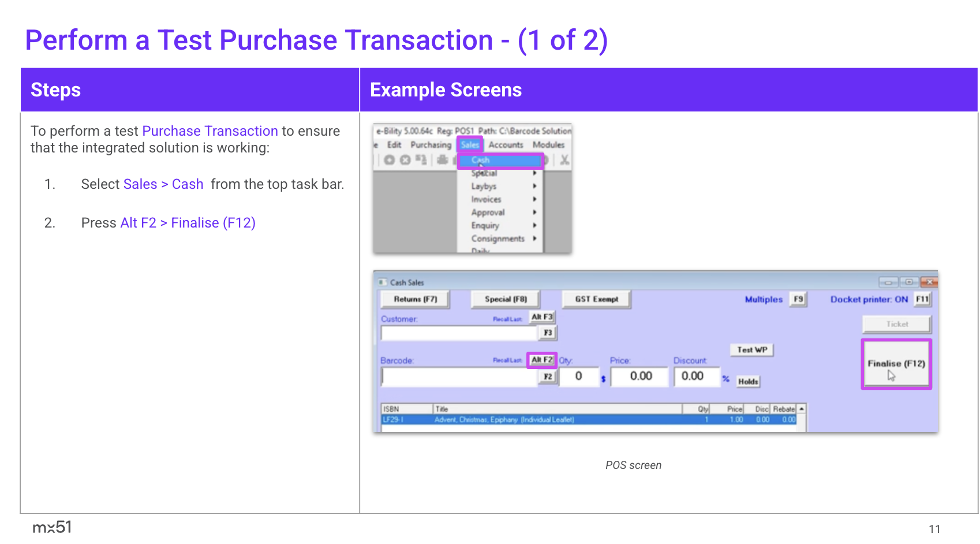Viewport: 980px width, 544px height.
Task: Click the Returns (F7) button
Action: [x=415, y=299]
